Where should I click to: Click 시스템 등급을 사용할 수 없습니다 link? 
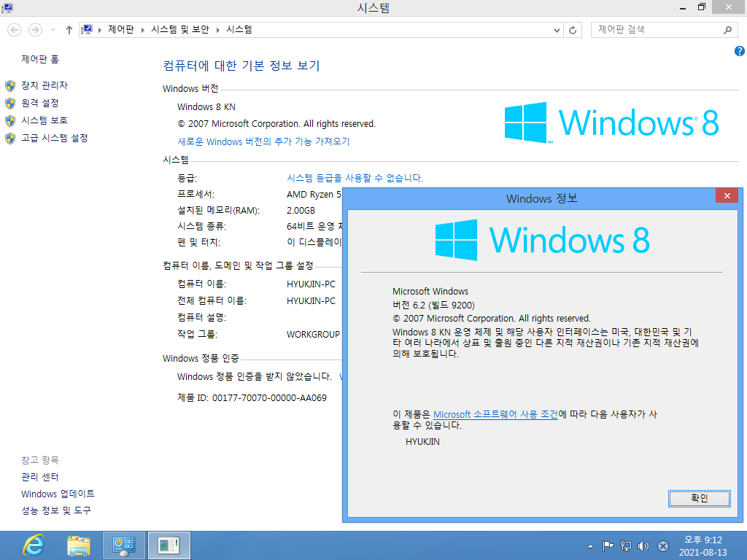click(355, 178)
